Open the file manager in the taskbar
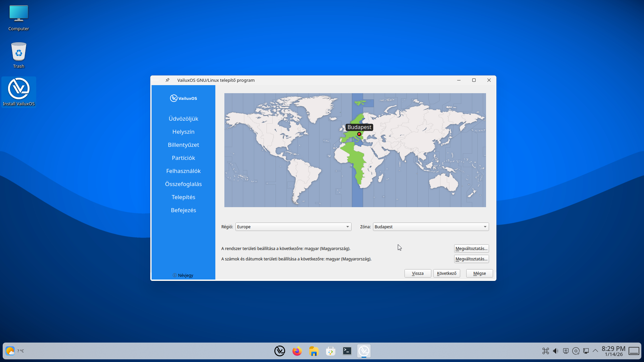This screenshot has width=644, height=362. [x=314, y=351]
